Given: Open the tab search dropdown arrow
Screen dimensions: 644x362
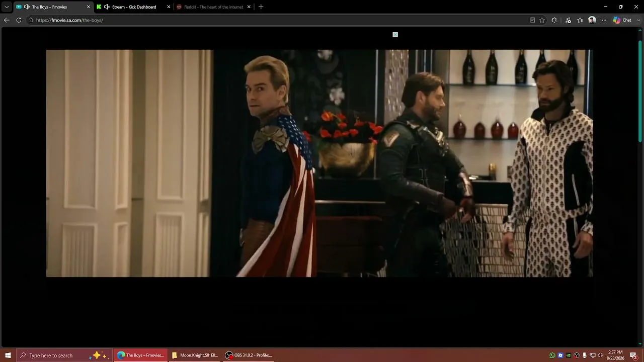Looking at the screenshot, I should (7, 7).
